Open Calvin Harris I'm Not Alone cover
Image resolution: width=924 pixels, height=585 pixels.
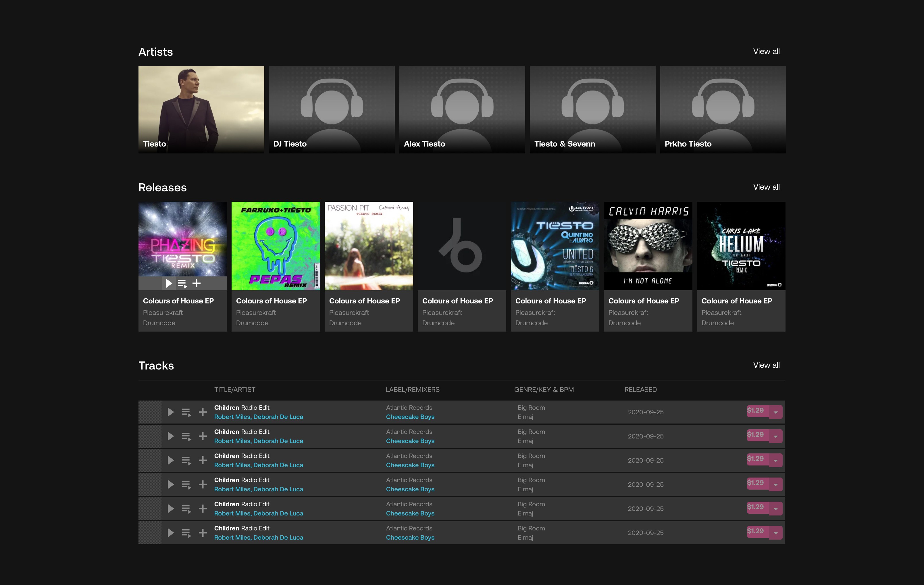coord(648,246)
